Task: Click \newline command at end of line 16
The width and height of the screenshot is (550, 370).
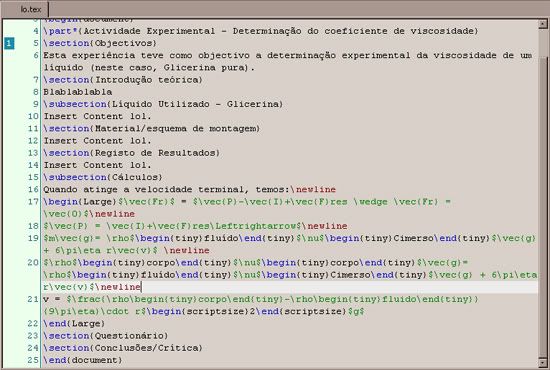Action: pos(313,190)
